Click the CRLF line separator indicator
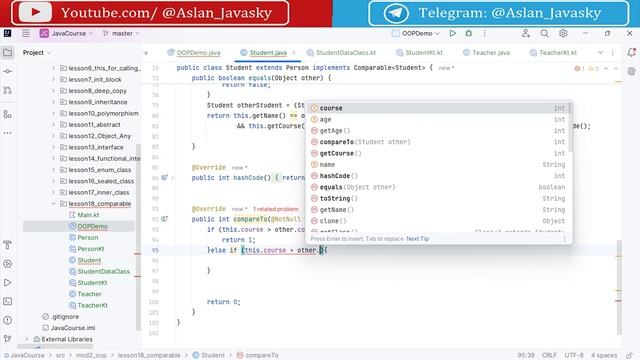 [x=549, y=355]
